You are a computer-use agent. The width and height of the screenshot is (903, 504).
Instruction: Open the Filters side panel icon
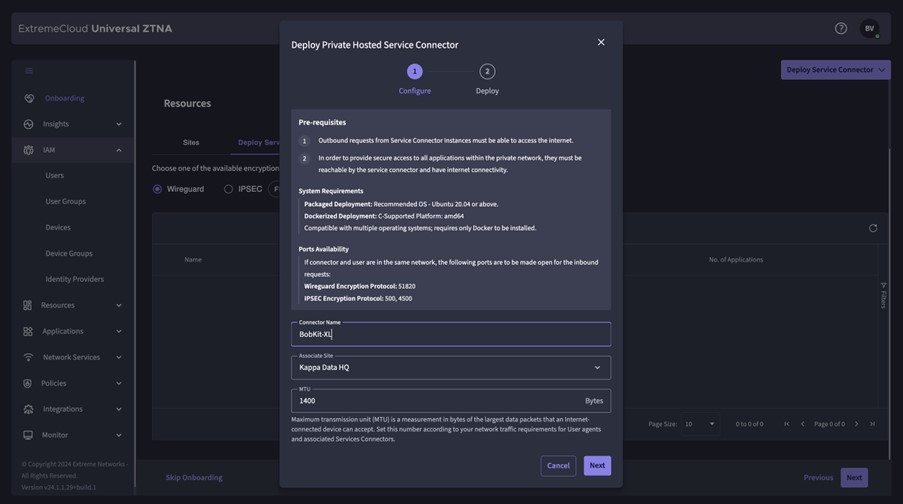[x=883, y=295]
